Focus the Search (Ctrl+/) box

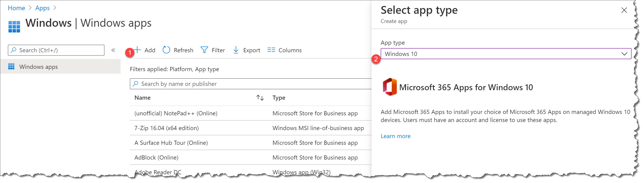pos(56,50)
